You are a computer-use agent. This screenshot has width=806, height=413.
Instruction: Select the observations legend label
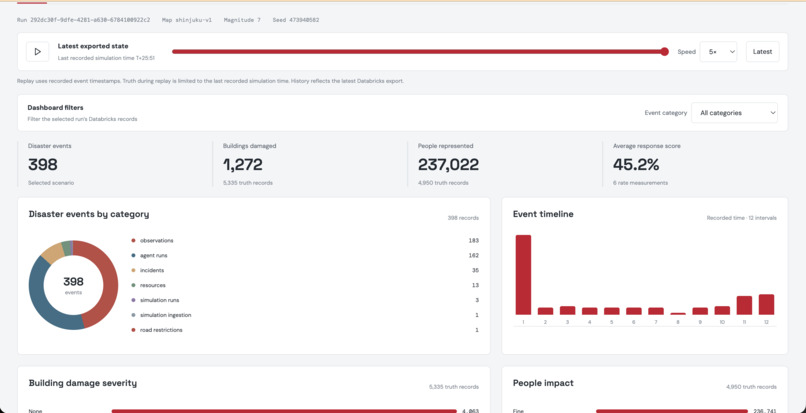point(156,240)
